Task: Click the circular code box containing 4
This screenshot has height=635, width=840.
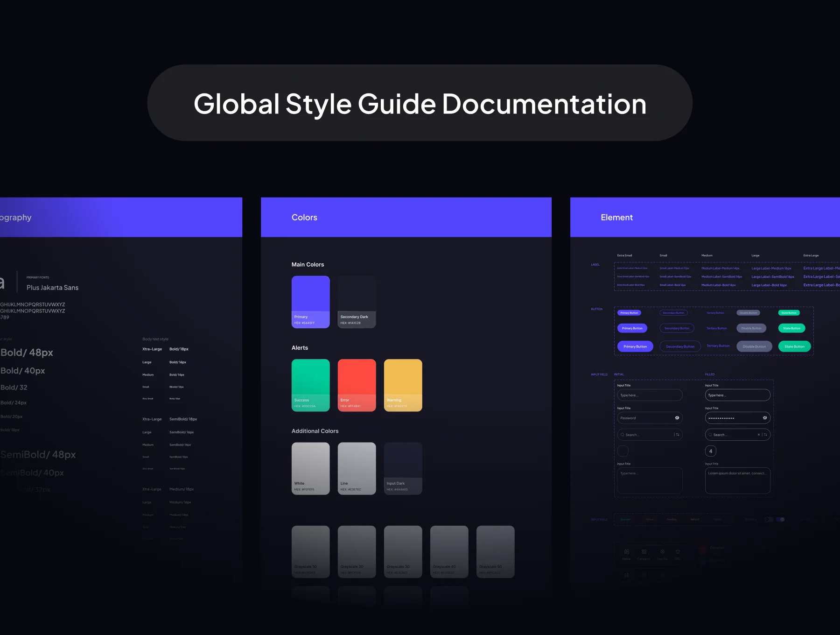Action: coord(711,451)
